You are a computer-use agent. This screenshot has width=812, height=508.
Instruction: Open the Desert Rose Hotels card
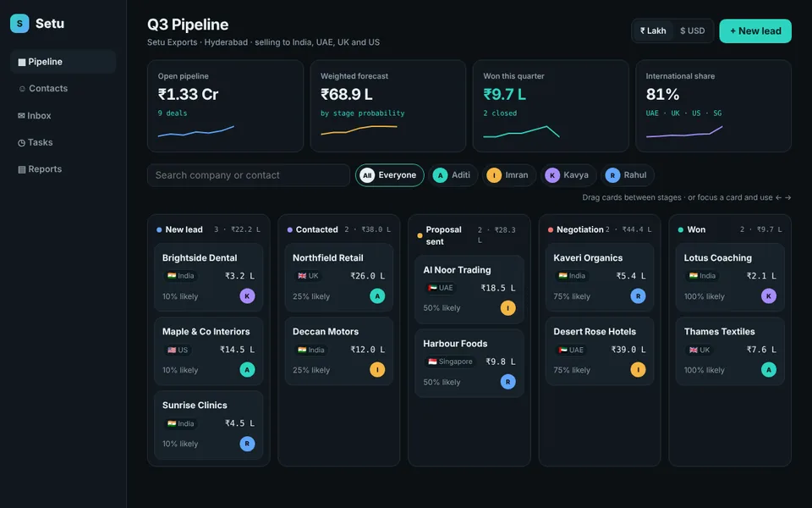(x=600, y=351)
